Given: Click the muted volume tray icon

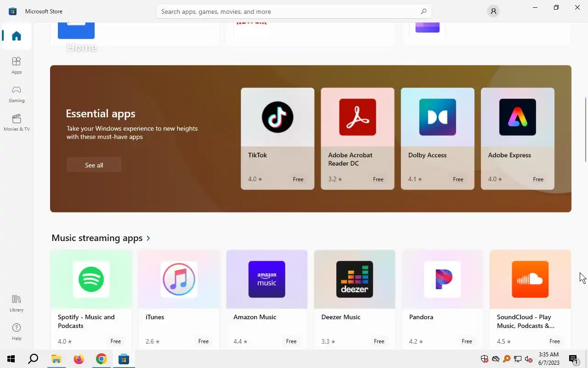Looking at the screenshot, I should point(529,359).
